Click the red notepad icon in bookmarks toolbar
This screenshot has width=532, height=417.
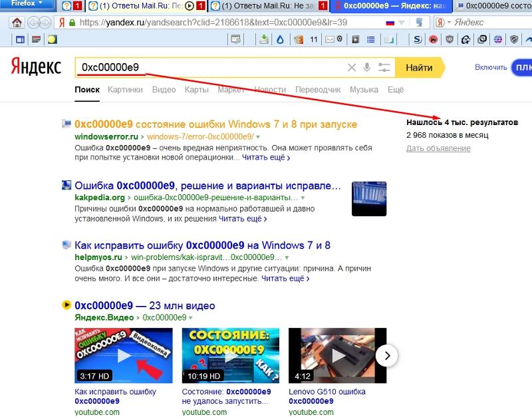coord(36,39)
